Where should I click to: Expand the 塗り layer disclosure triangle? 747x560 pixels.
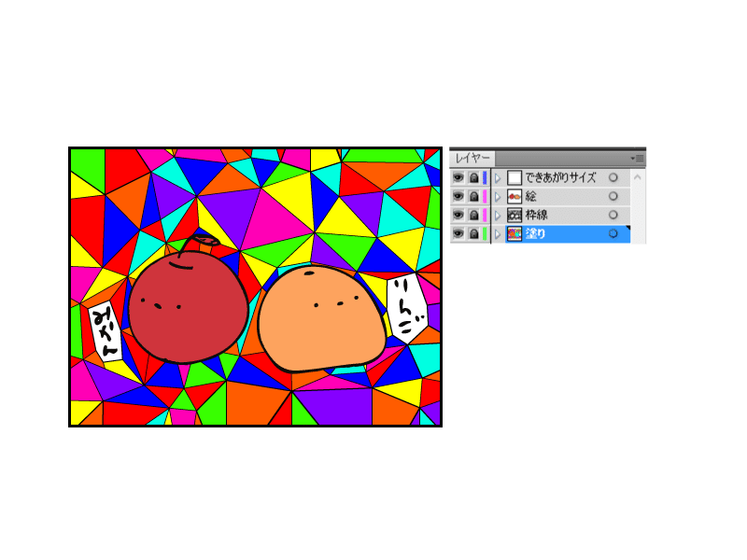[x=498, y=234]
